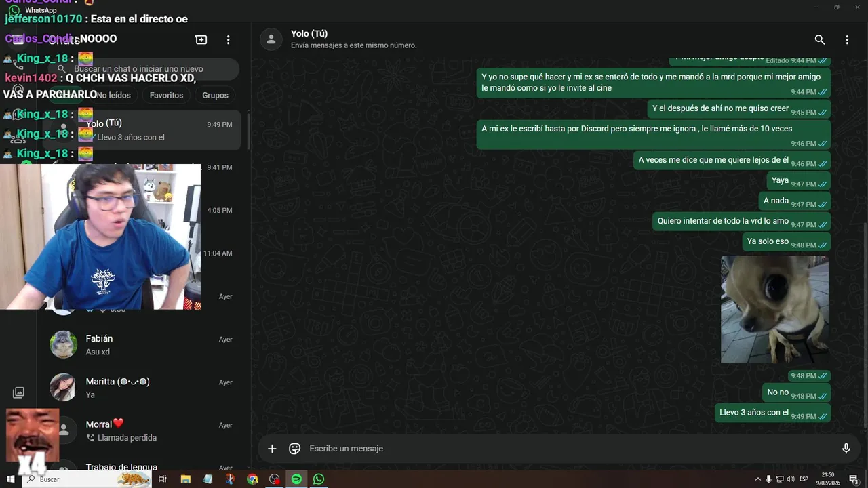Open the Morral chat with missed call
This screenshot has width=868, height=488.
pyautogui.click(x=142, y=430)
